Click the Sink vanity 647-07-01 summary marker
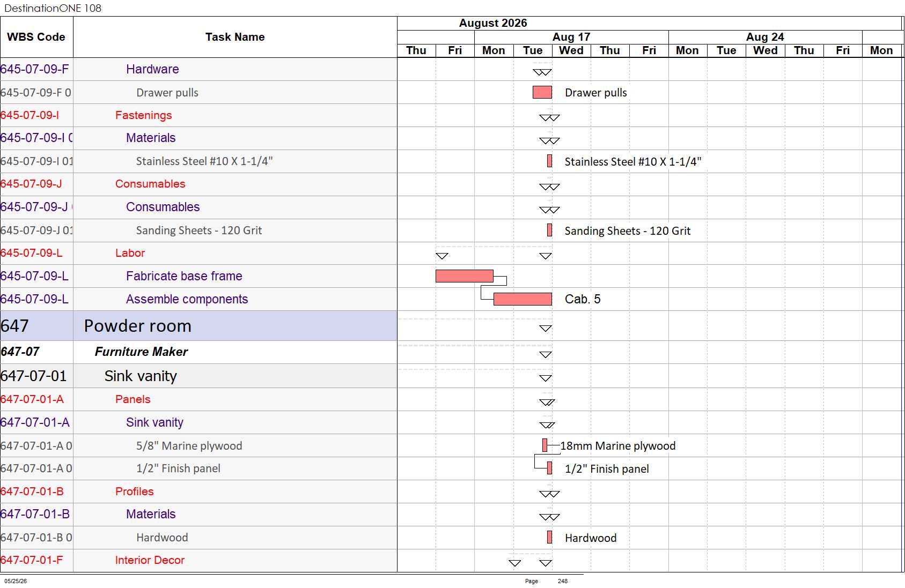 point(546,378)
